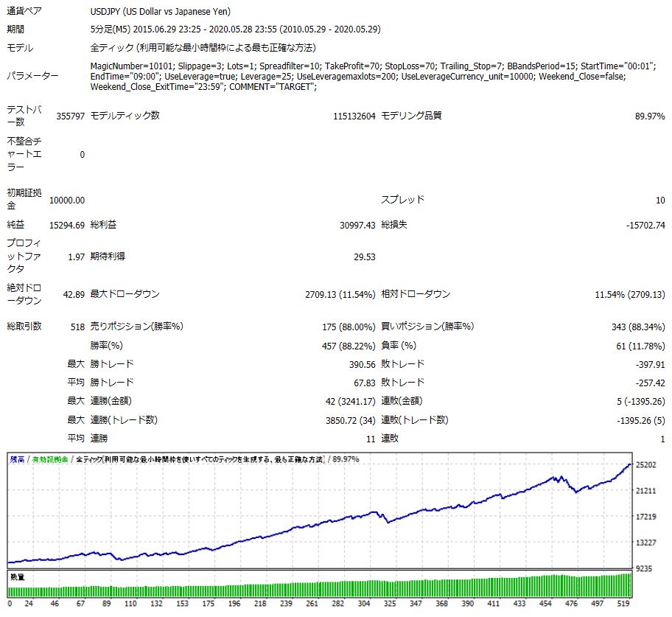672x617 pixels.
Task: Click the parameter text starting "MagicNumber=10101"
Action: 373,77
